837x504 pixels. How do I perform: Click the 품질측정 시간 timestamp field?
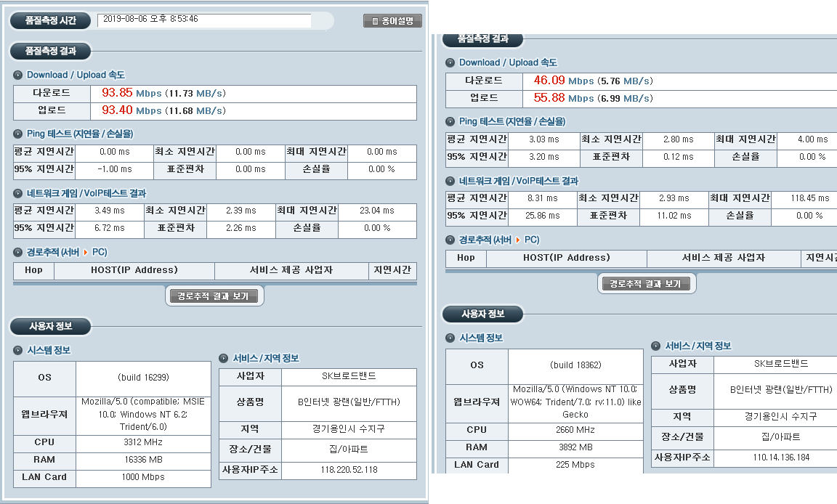pos(204,20)
